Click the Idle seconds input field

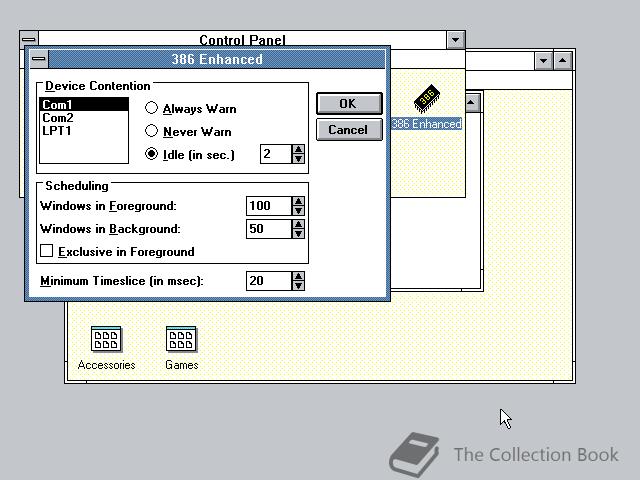tap(276, 154)
